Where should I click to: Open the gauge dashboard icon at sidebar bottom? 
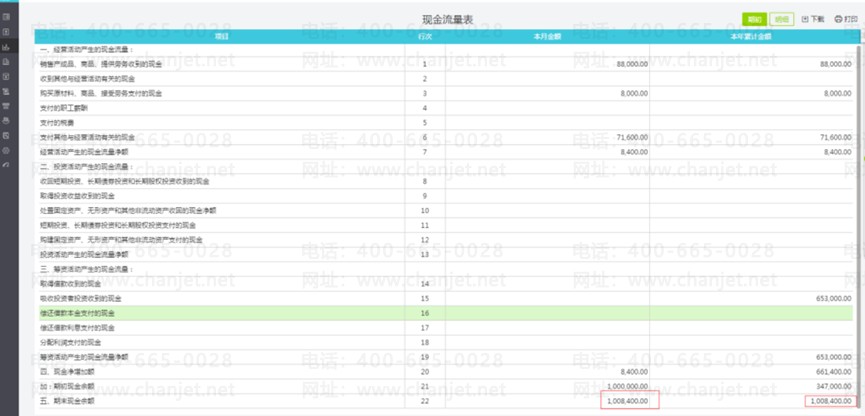6,164
